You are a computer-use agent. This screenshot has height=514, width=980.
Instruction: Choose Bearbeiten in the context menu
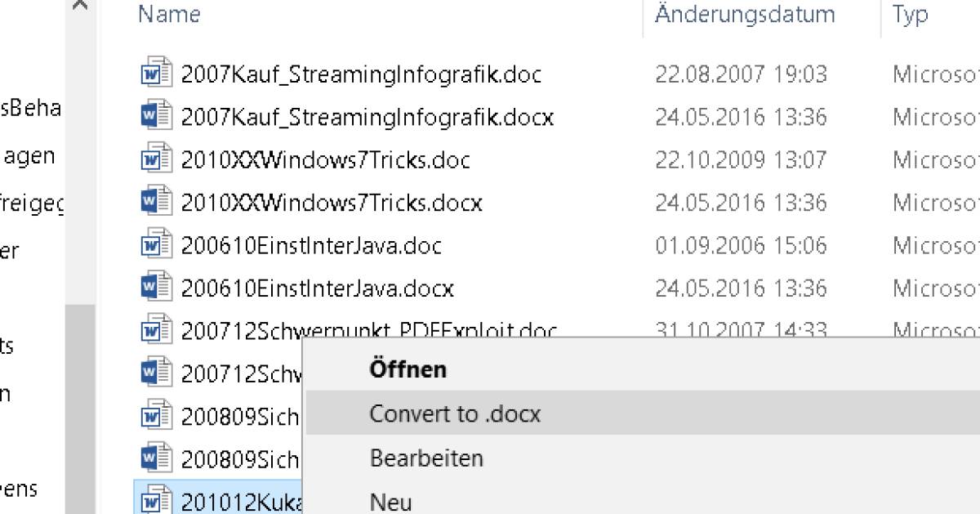(x=426, y=458)
